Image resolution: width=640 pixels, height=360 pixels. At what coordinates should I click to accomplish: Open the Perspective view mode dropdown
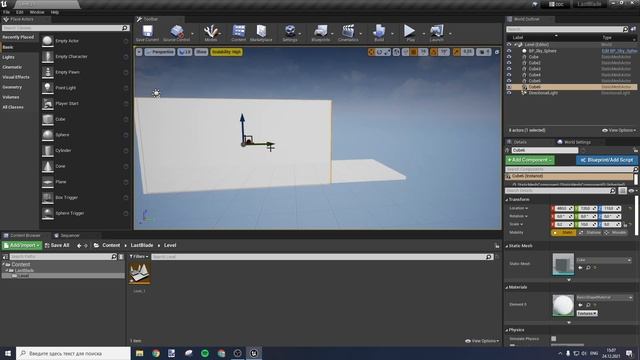pyautogui.click(x=160, y=52)
